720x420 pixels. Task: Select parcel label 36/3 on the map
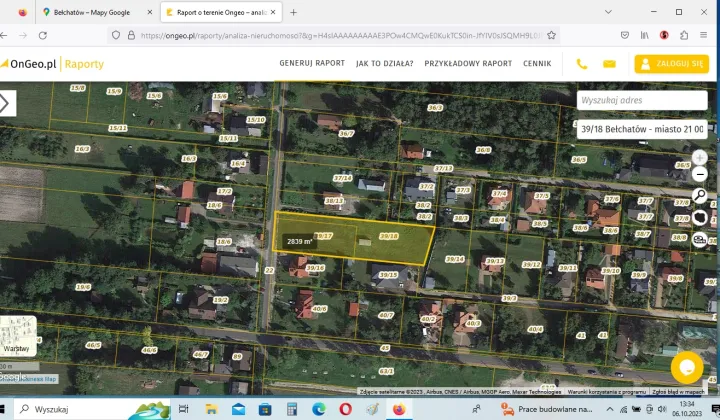coord(435,107)
